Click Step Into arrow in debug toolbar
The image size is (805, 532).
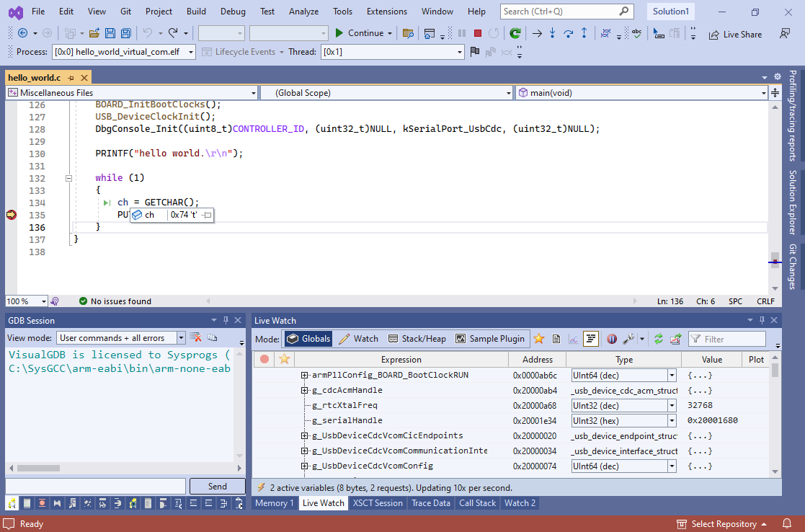[x=552, y=33]
